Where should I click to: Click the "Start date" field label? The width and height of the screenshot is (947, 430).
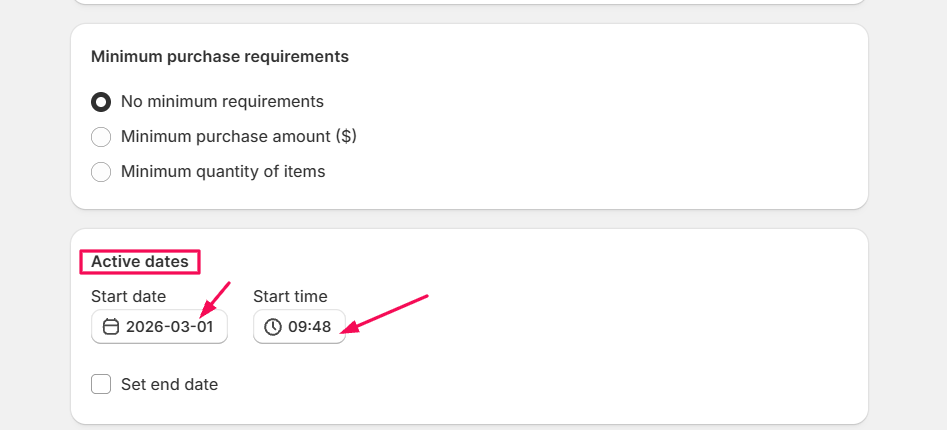click(128, 296)
